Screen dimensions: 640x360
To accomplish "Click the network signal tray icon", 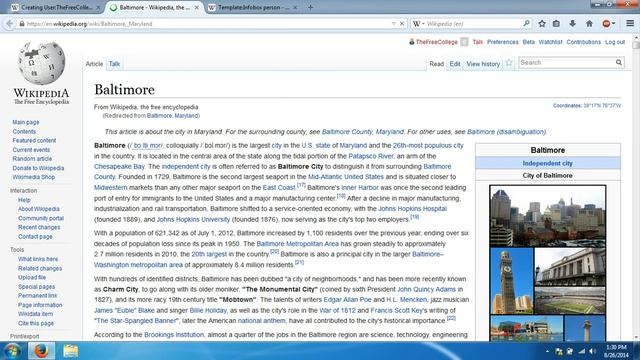I will [582, 351].
